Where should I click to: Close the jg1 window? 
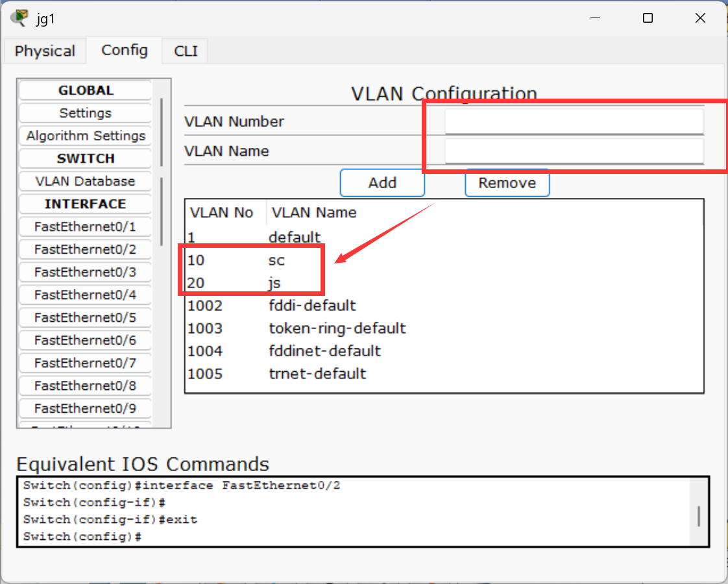[x=700, y=18]
